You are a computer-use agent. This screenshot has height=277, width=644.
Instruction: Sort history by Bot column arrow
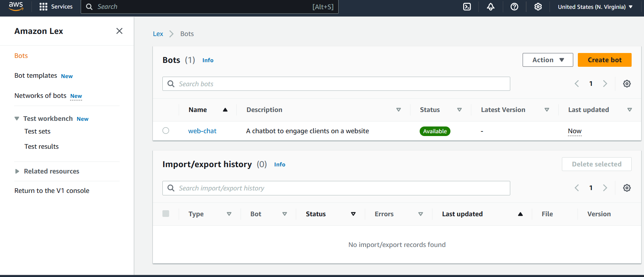tap(284, 214)
